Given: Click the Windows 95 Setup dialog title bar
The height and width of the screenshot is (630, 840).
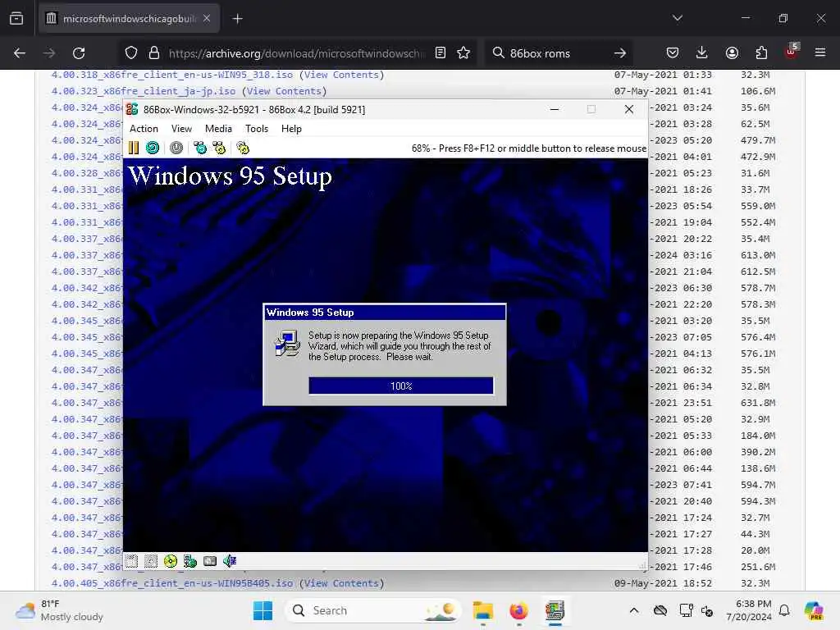Looking at the screenshot, I should (x=385, y=313).
